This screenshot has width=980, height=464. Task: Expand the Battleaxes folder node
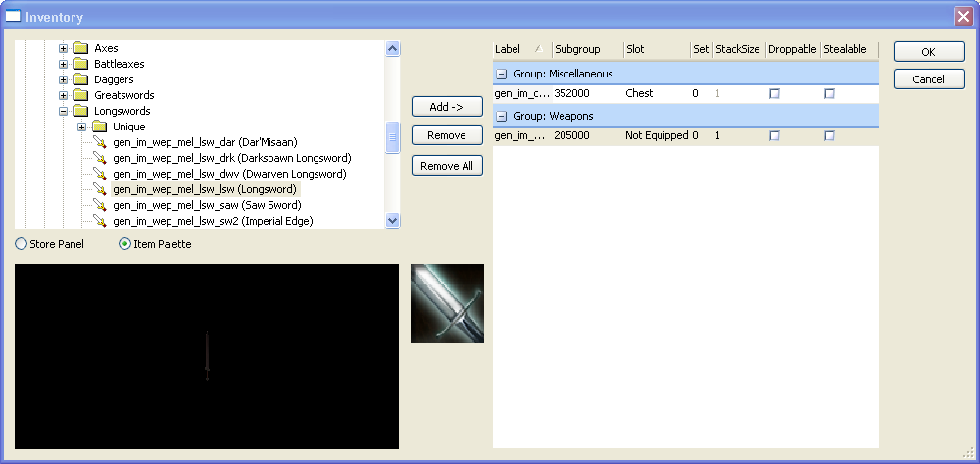[64, 64]
